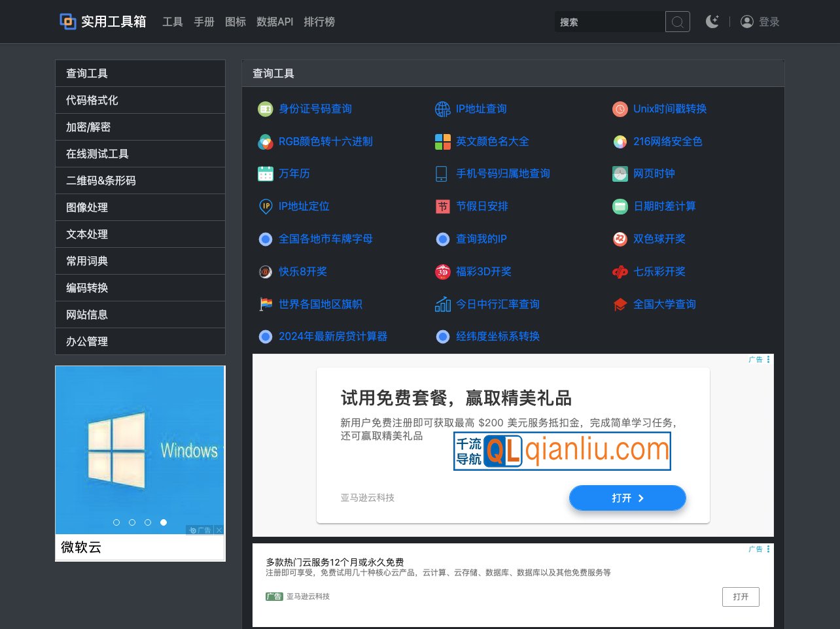Select the 身份证号码查询 ID card icon
Viewport: 840px width, 629px height.
[266, 109]
